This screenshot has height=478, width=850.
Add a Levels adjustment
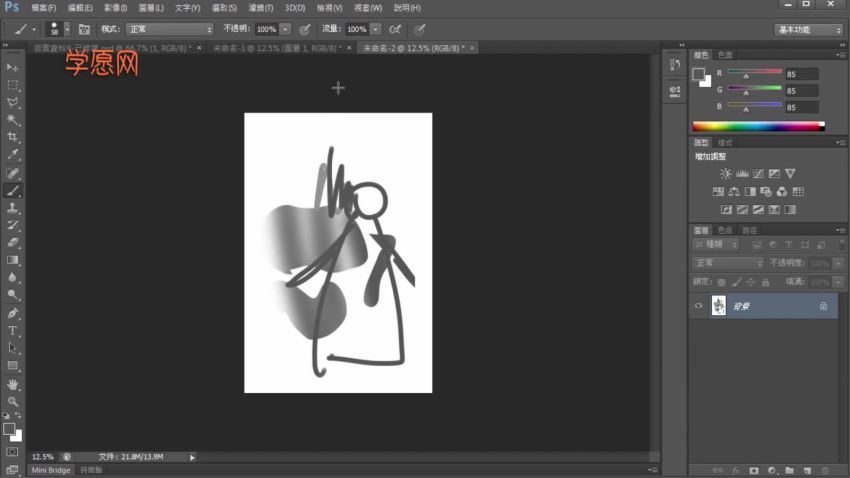(742, 174)
